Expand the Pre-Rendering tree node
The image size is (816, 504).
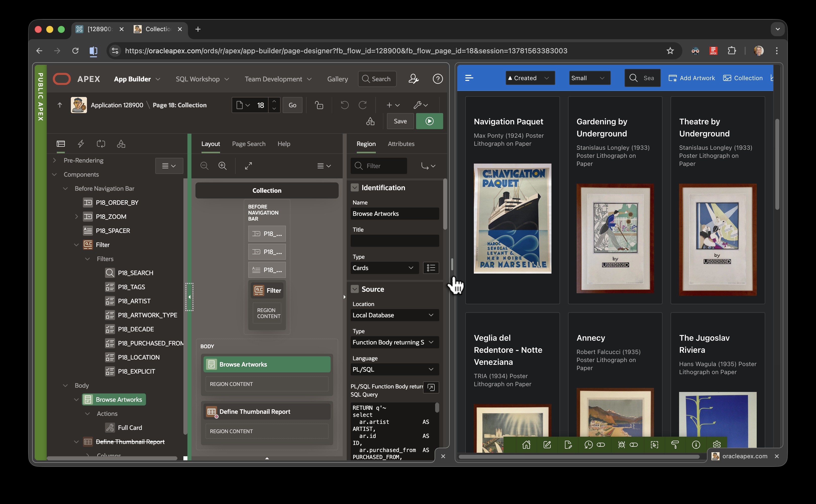click(x=54, y=160)
